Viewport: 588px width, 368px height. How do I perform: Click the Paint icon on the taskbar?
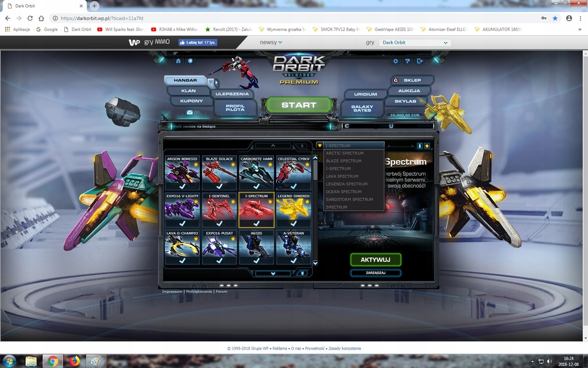[x=96, y=361]
